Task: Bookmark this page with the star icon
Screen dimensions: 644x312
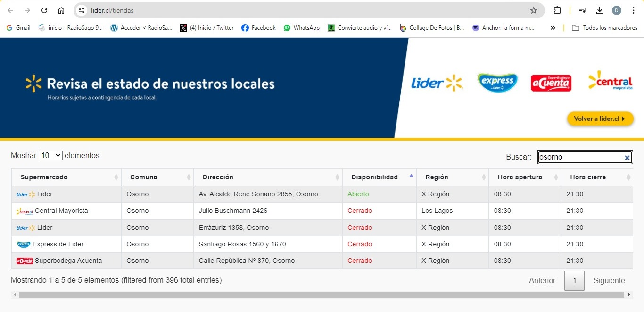Action: click(534, 10)
